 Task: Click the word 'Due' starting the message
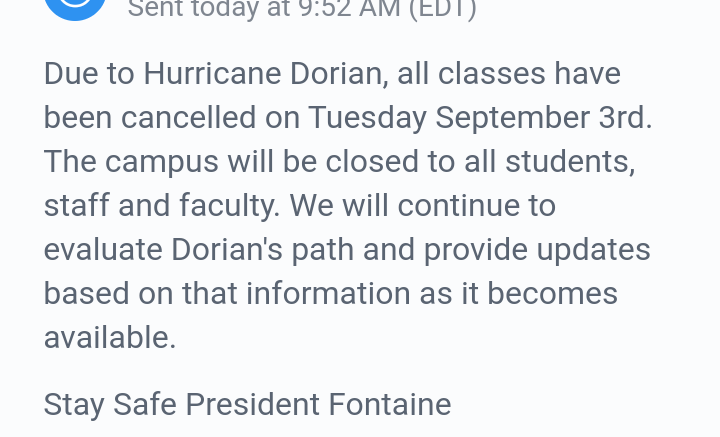(x=71, y=73)
